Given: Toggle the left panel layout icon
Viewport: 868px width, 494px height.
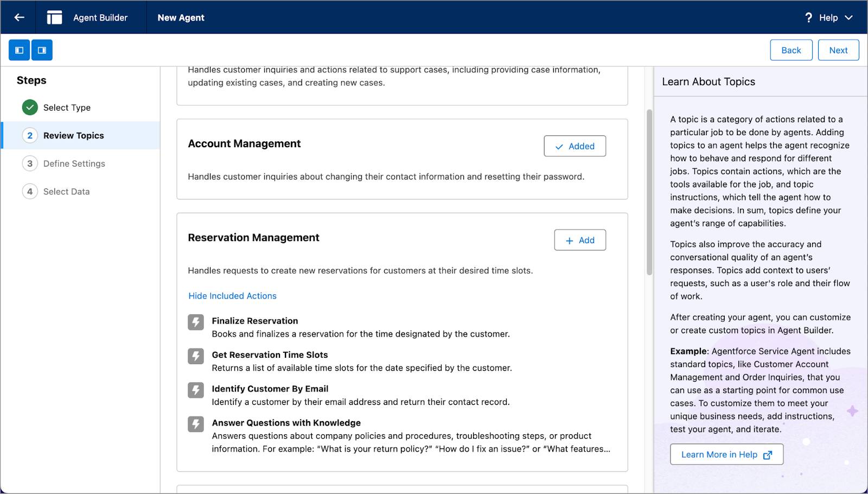Looking at the screenshot, I should pos(19,49).
